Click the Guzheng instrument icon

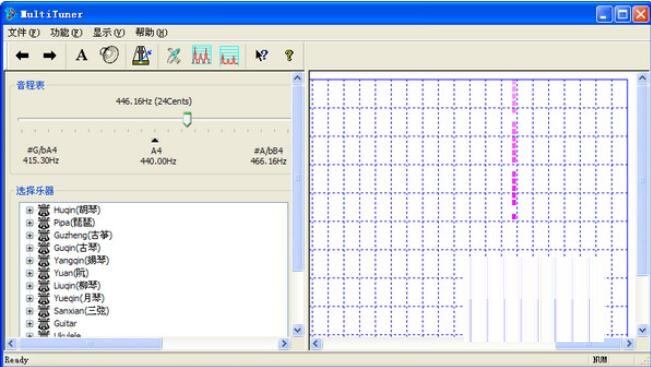[44, 235]
